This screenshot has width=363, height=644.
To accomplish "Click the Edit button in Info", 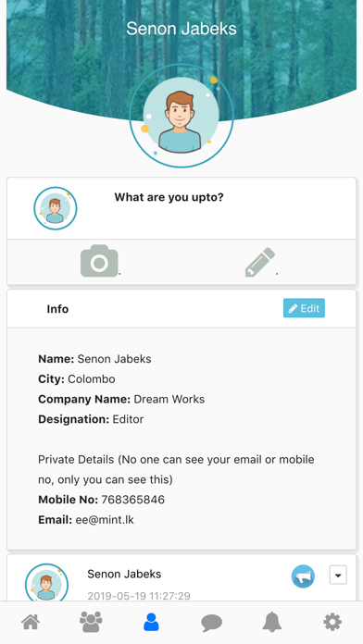I will pos(305,308).
